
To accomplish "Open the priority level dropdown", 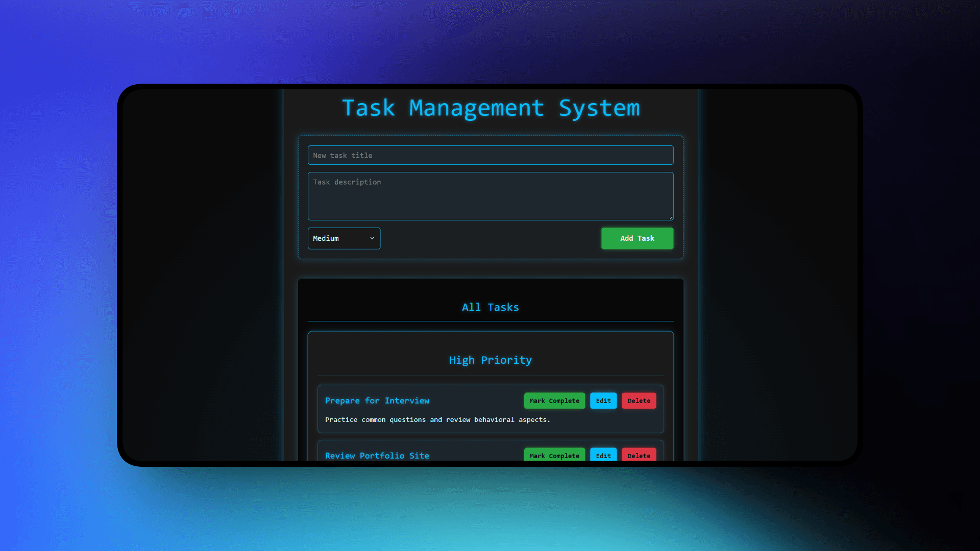I will point(344,238).
